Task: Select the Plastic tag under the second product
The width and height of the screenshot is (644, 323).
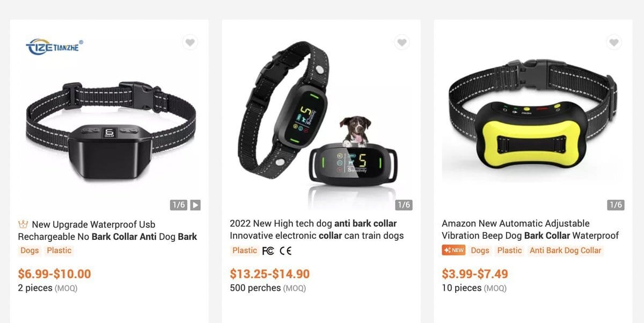Action: coord(245,251)
